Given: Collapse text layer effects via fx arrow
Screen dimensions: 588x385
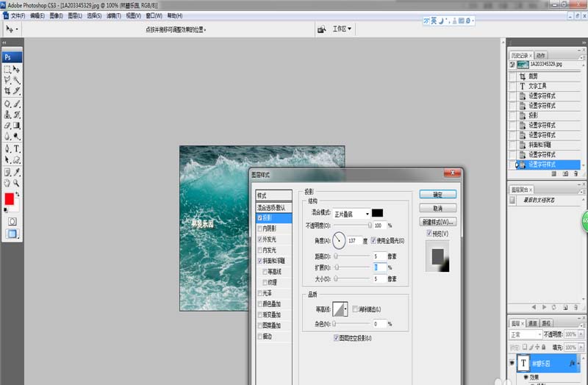Looking at the screenshot, I should [578, 363].
